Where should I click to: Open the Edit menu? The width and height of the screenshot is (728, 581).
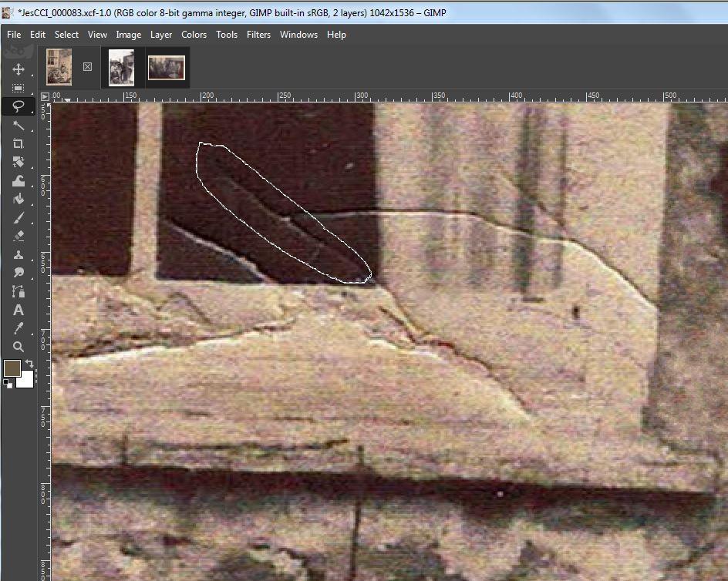pos(38,35)
